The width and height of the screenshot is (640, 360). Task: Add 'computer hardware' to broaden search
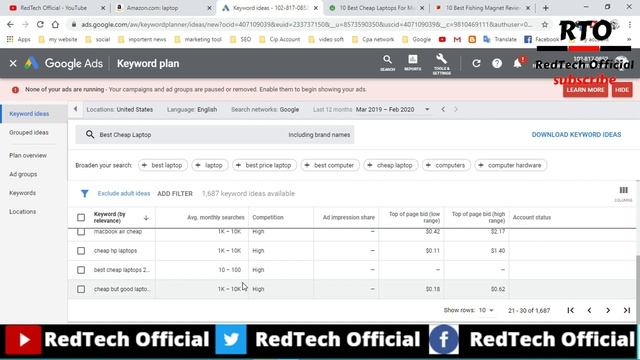pyautogui.click(x=511, y=165)
